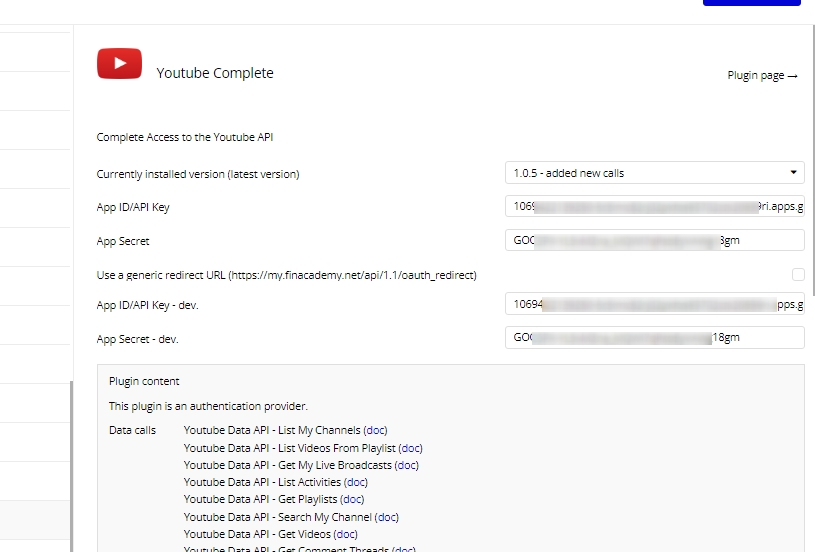Screen dimensions: 815x552
Task: Click the blue button at top right
Action: click(751, 3)
